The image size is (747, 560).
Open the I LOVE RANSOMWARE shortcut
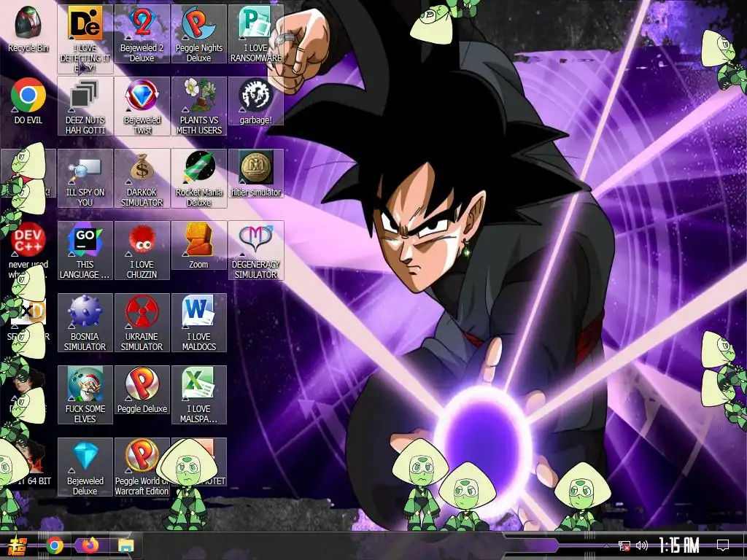click(256, 34)
